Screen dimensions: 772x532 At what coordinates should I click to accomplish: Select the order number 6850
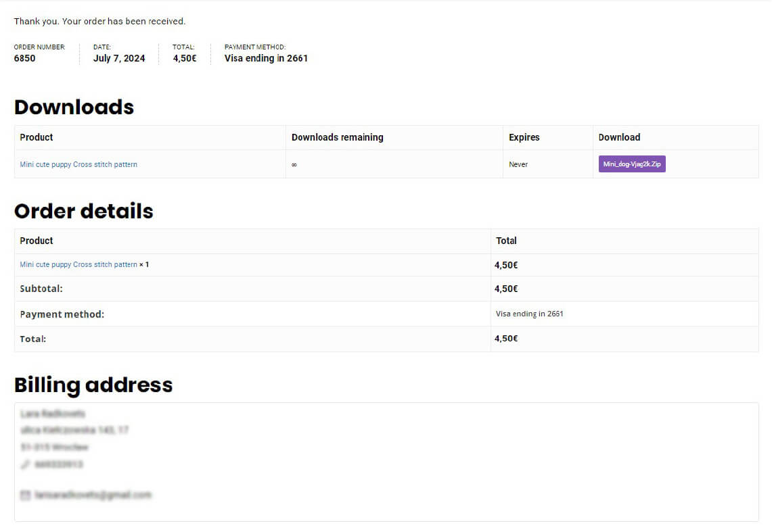pyautogui.click(x=25, y=58)
